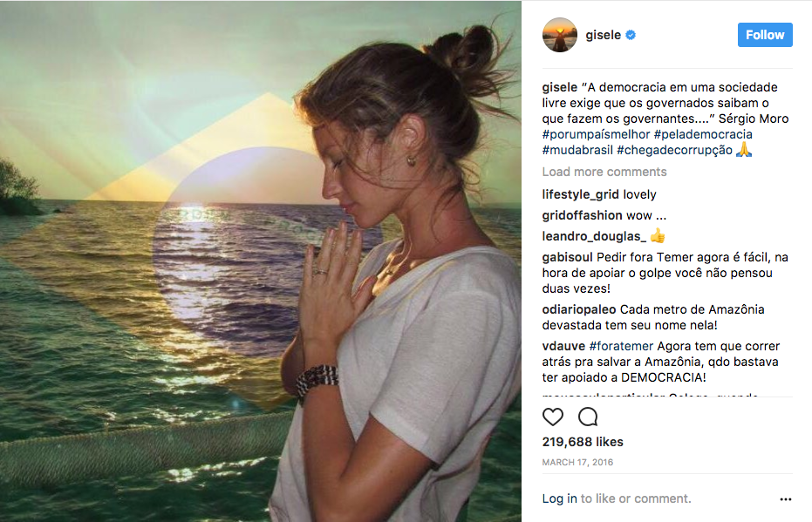Visit the lifestyle_grid commenter profile
812x522 pixels.
(580, 194)
